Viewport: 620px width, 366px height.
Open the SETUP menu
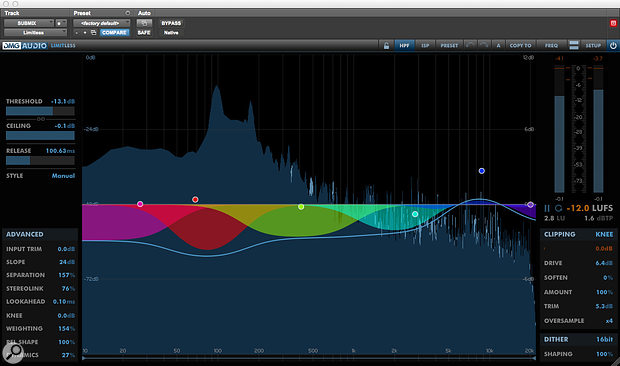593,45
